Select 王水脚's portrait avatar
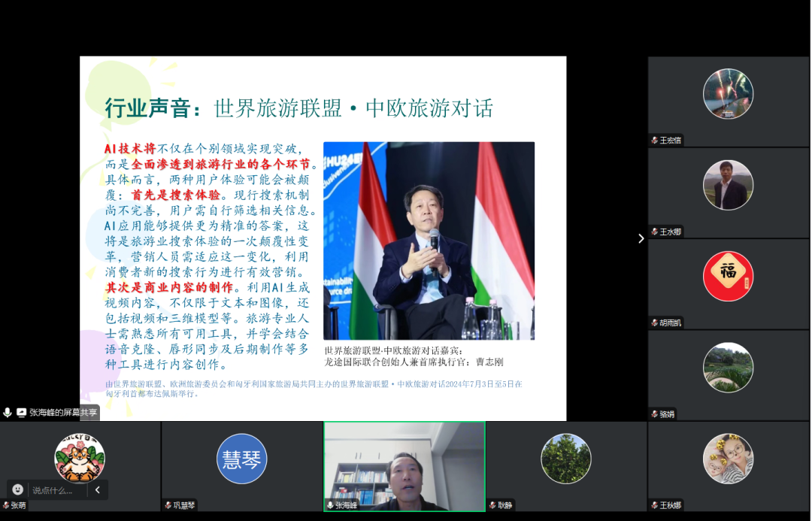Screen dimensions: 812x521 pos(728,185)
